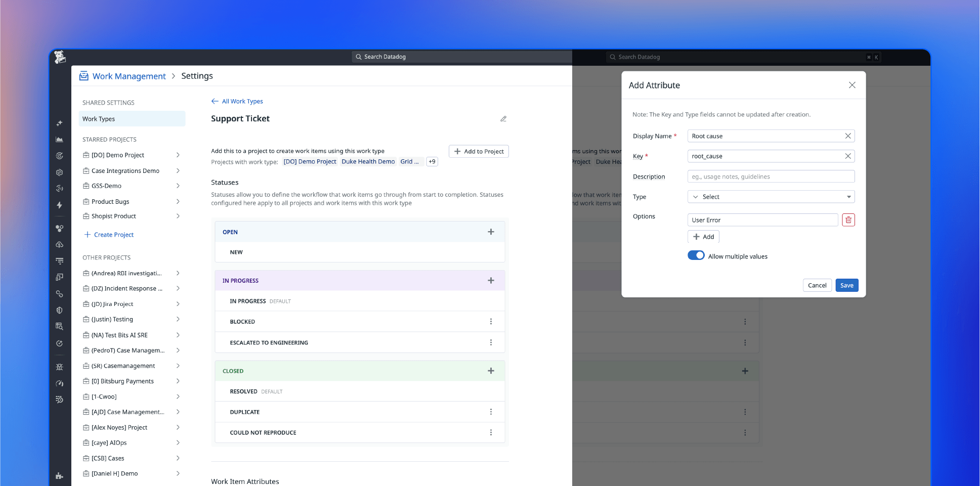
Task: Open the Type select dropdown
Action: pos(771,197)
